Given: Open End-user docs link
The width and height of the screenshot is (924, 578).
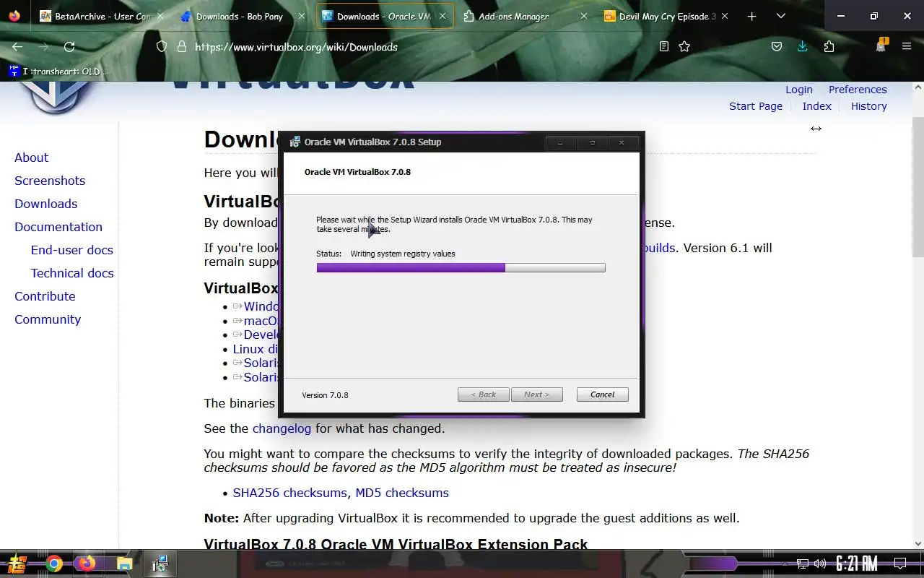Looking at the screenshot, I should pos(72,250).
